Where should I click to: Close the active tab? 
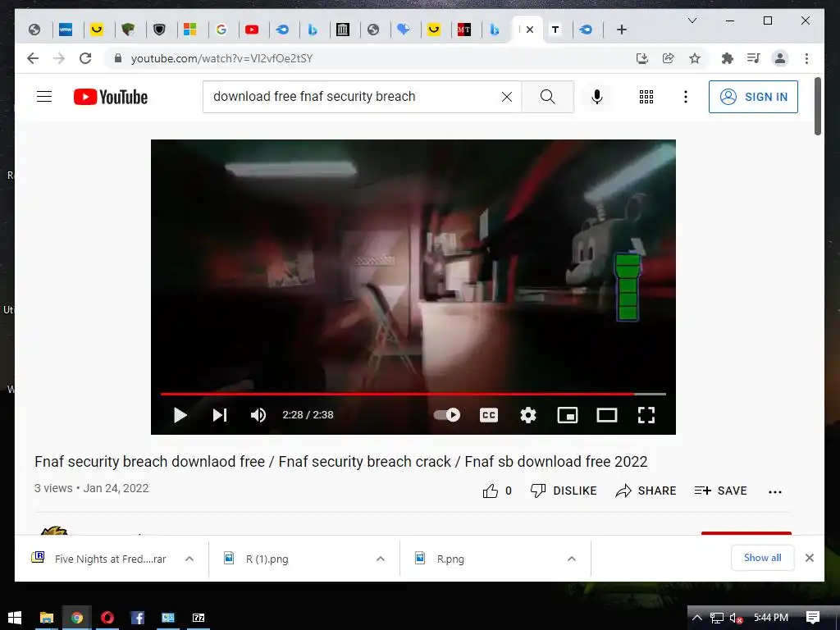point(530,30)
